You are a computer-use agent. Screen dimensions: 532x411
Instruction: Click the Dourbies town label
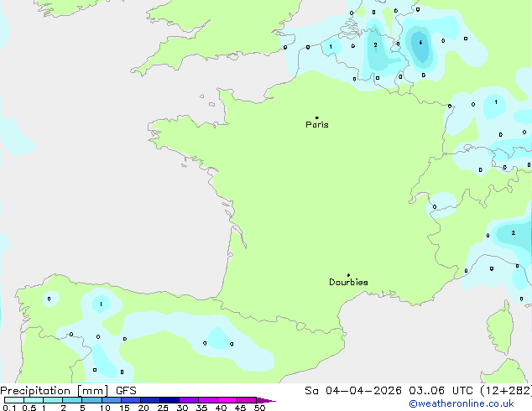(348, 282)
